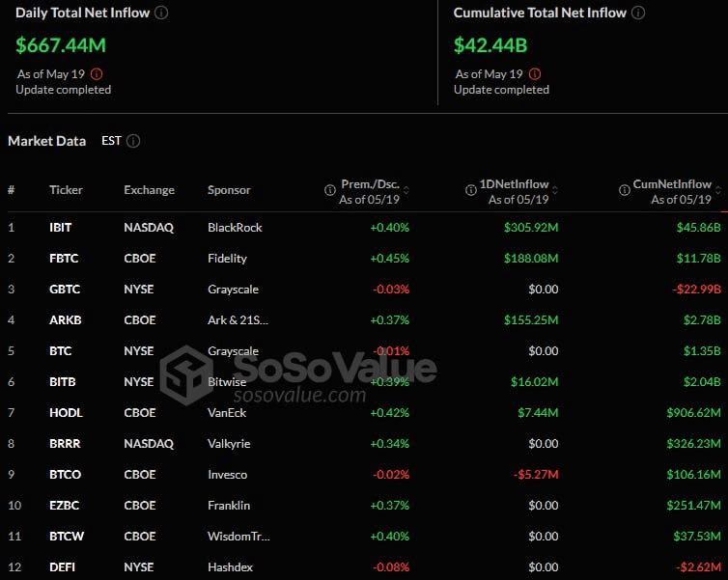The height and width of the screenshot is (580, 728).
Task: Click GBTC's -0.03% discount value
Action: point(391,290)
